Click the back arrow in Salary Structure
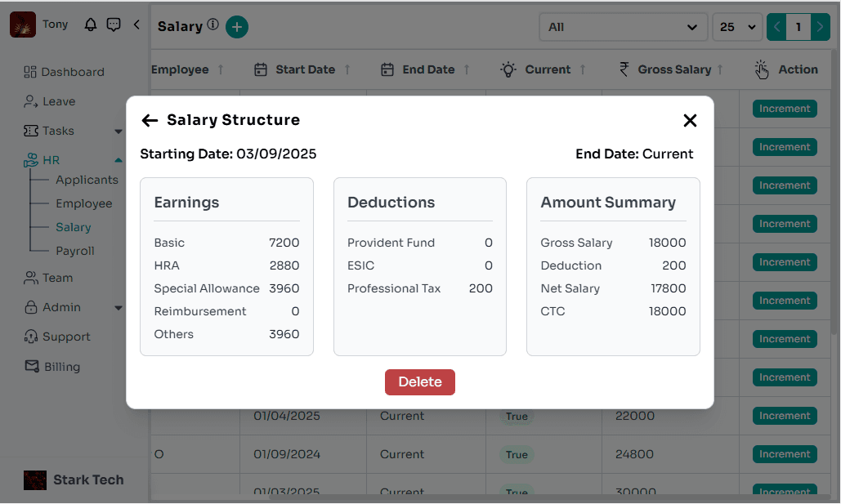841x504 pixels. click(149, 121)
